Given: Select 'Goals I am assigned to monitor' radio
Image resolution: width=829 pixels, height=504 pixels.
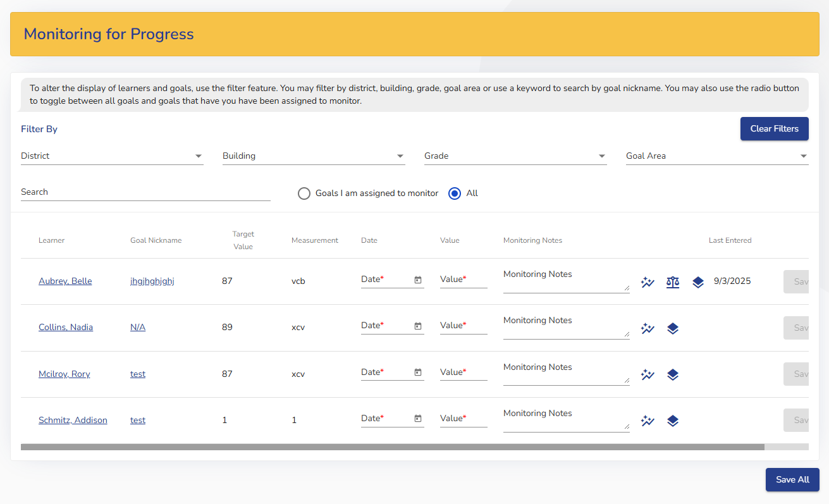Looking at the screenshot, I should pos(304,194).
